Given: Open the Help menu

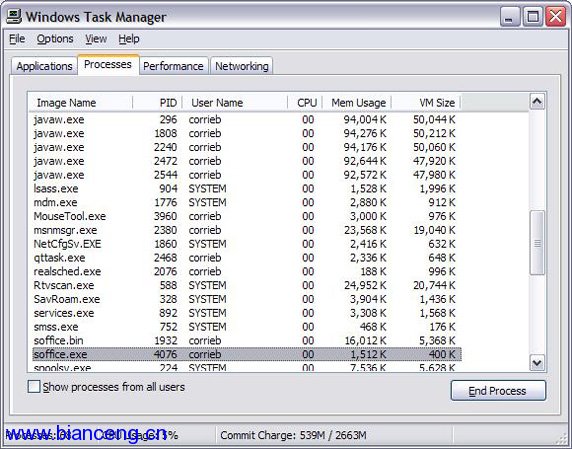Looking at the screenshot, I should 129,39.
